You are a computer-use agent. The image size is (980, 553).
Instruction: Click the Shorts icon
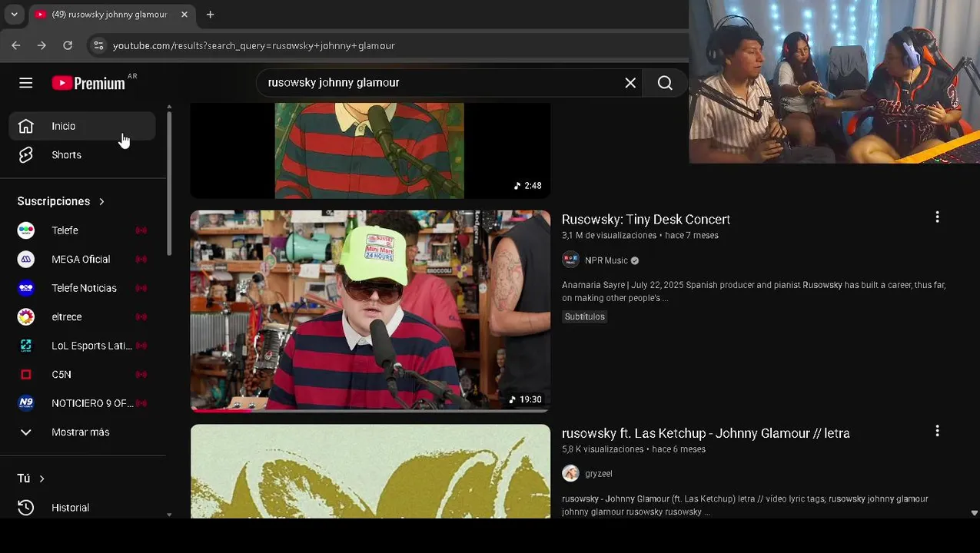[x=26, y=155]
